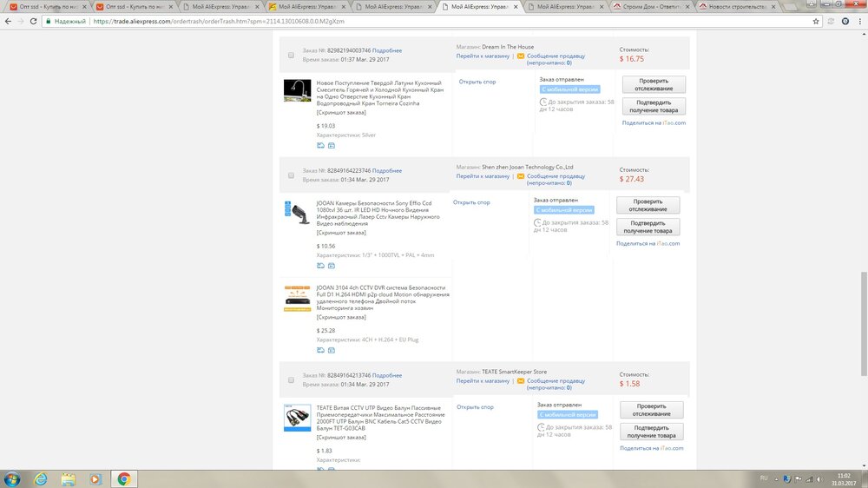Screen dimensions: 868x488
Task: Click 'Проверить отслеживание' for the $1.58 order
Action: click(652, 410)
